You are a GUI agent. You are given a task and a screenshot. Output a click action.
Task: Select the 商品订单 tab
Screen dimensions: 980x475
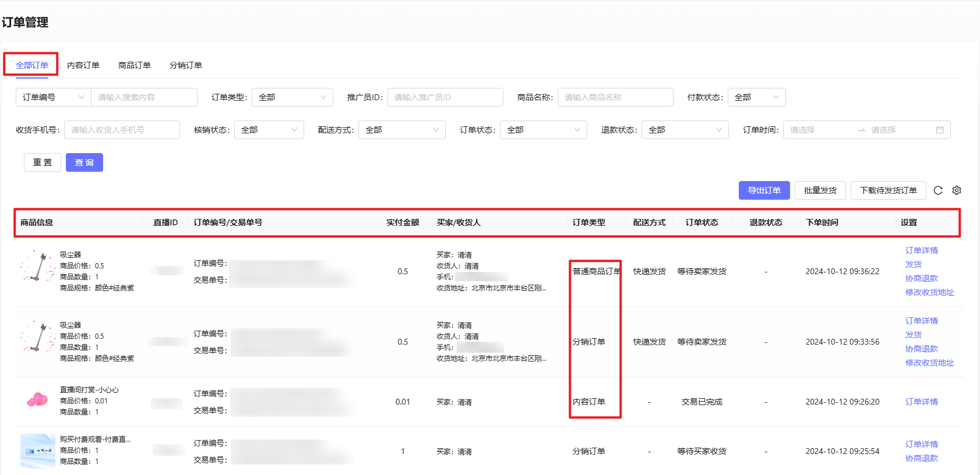(x=135, y=65)
